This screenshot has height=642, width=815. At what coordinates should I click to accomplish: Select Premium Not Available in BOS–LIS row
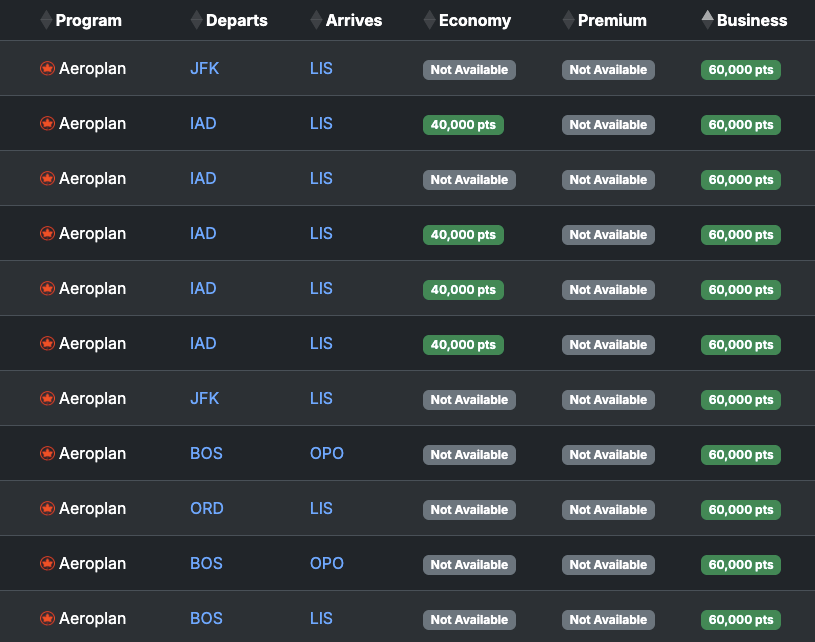(x=608, y=620)
